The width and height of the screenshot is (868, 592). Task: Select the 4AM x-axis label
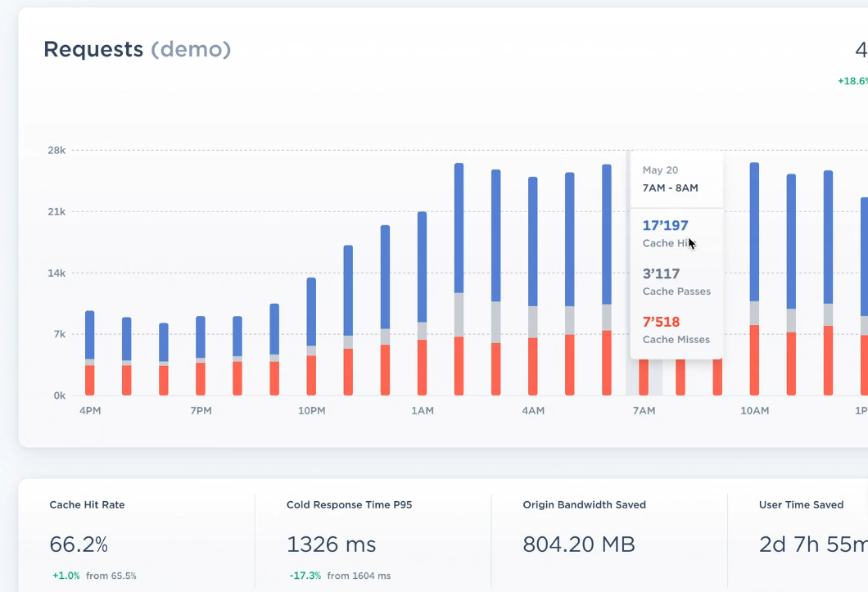point(533,411)
